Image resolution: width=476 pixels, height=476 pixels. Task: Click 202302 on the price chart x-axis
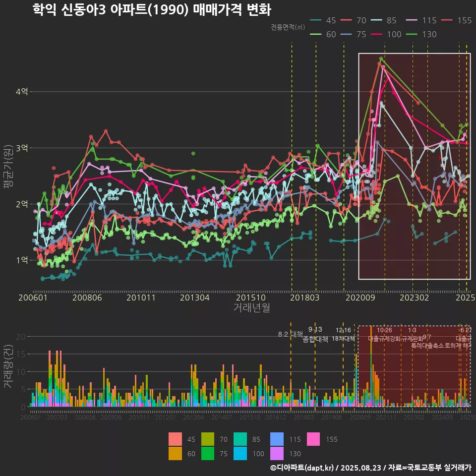[415, 297]
